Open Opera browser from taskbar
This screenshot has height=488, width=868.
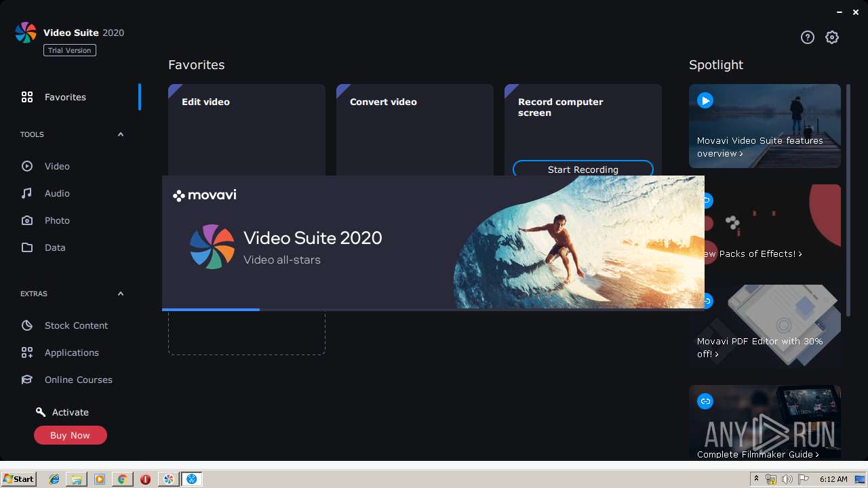145,479
